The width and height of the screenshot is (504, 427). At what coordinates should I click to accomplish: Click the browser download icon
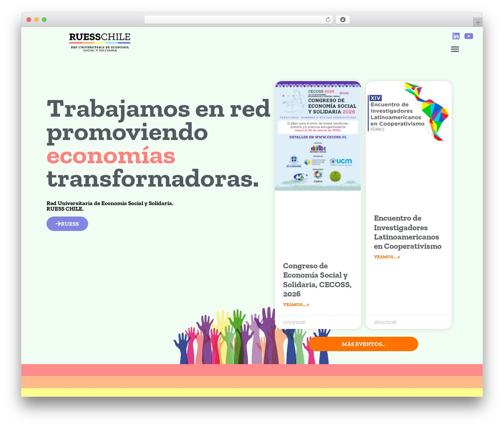click(343, 20)
